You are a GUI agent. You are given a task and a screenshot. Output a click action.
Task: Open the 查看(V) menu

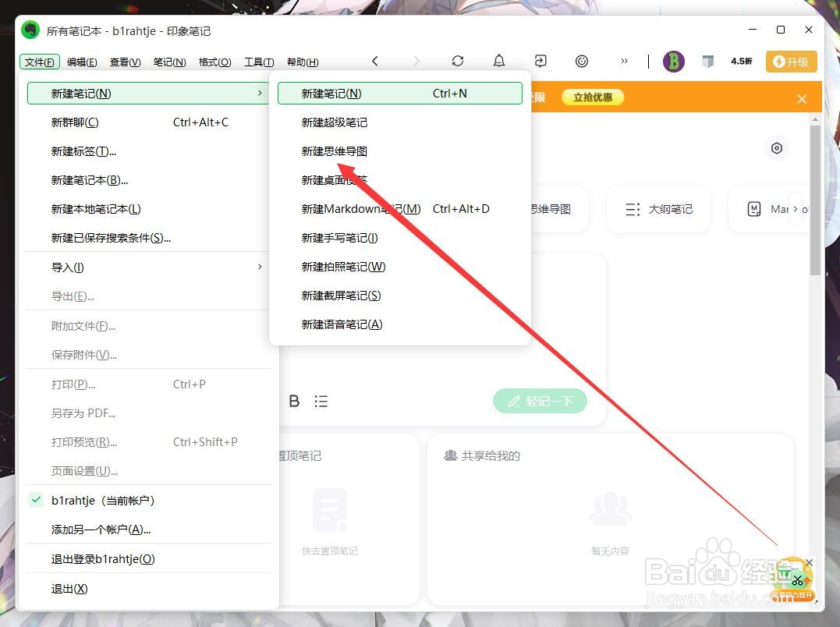[126, 62]
